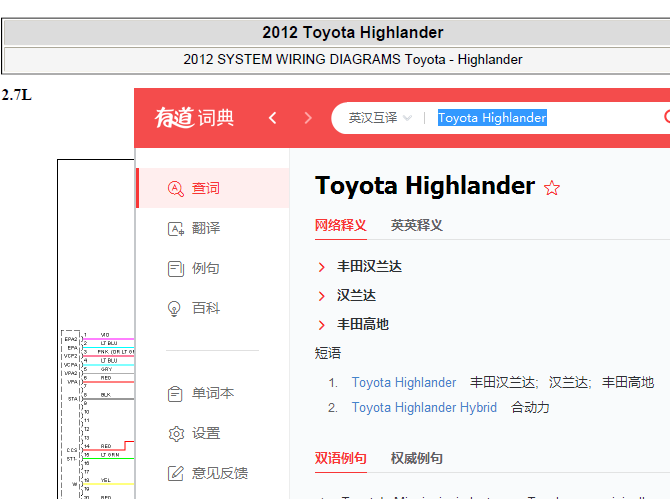This screenshot has width=670, height=499.
Task: Open 百科 in the sidebar
Action: (213, 308)
